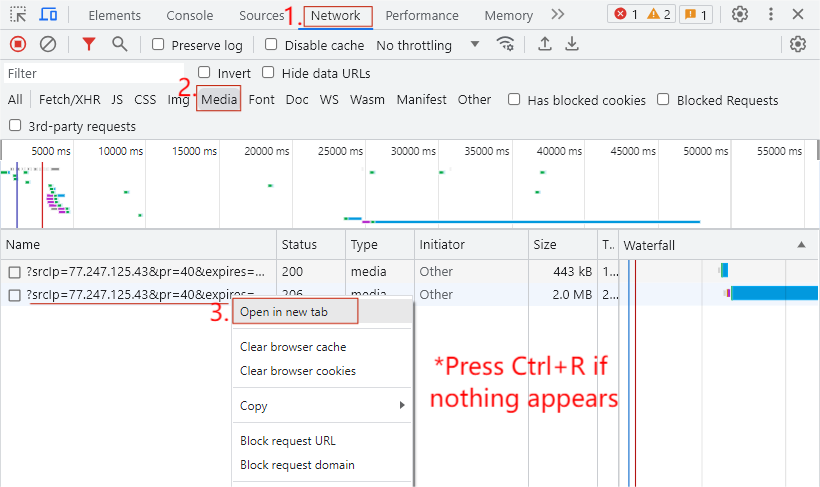Open the network search magnifier
Screen dimensions: 820x487
coord(120,44)
